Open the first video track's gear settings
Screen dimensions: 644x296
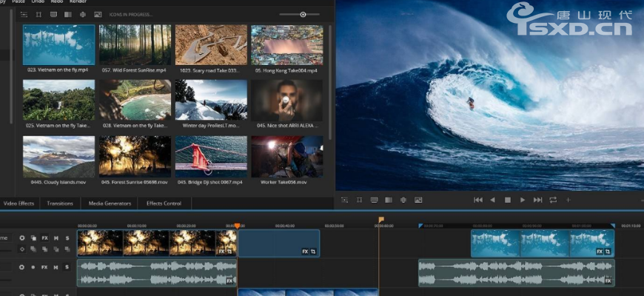point(22,238)
